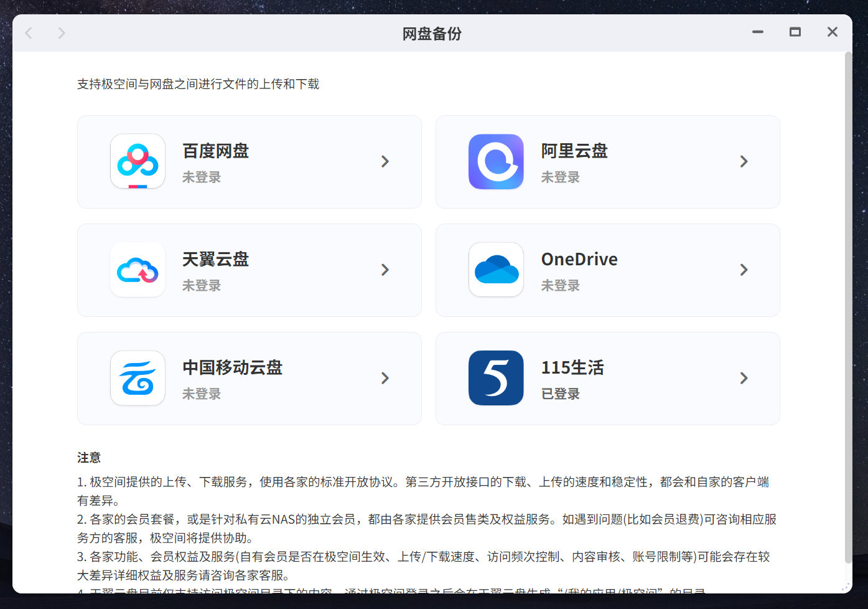This screenshot has width=868, height=609.
Task: Open the 百度网盘 cloud icon
Action: 138,161
